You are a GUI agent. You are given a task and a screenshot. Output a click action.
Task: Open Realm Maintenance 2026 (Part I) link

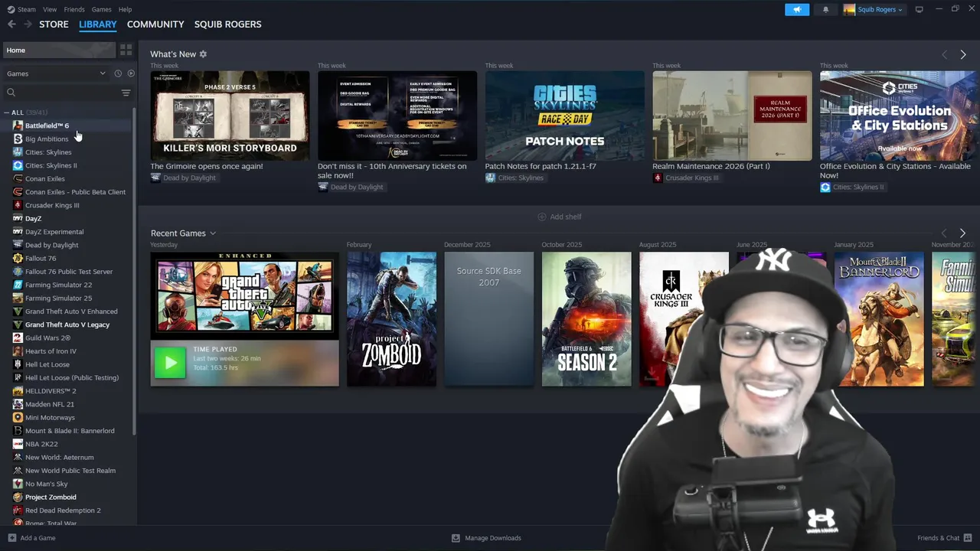tap(711, 166)
